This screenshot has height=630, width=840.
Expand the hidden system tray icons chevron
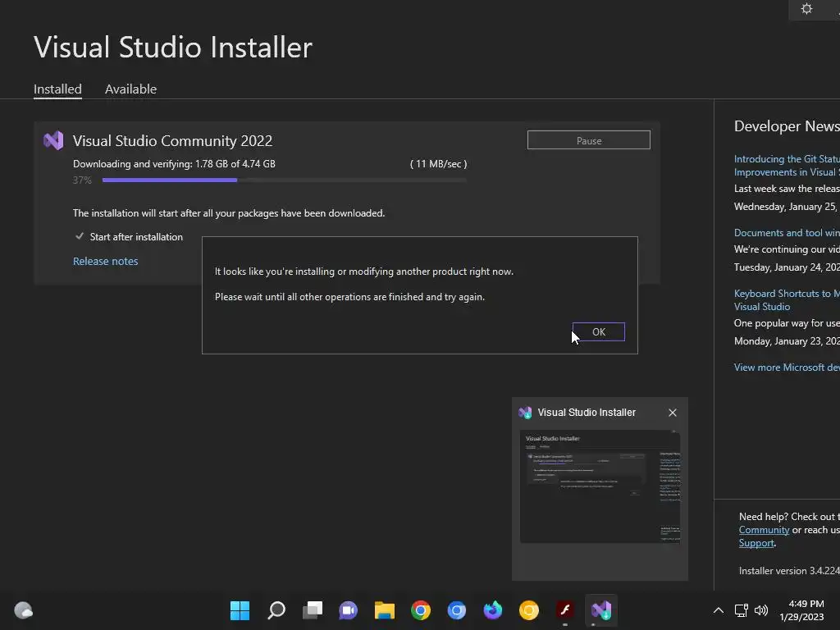[x=719, y=610]
